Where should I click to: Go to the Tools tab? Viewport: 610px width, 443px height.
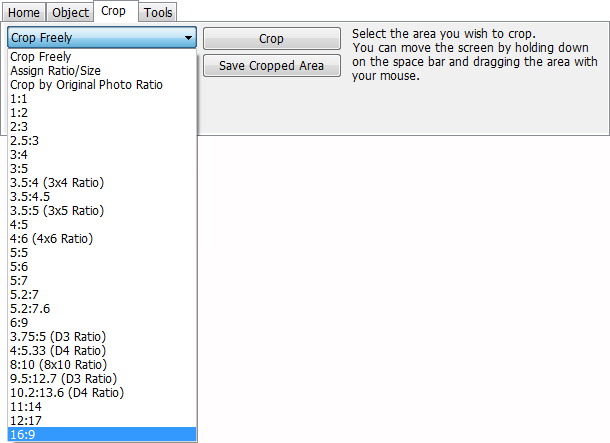158,12
